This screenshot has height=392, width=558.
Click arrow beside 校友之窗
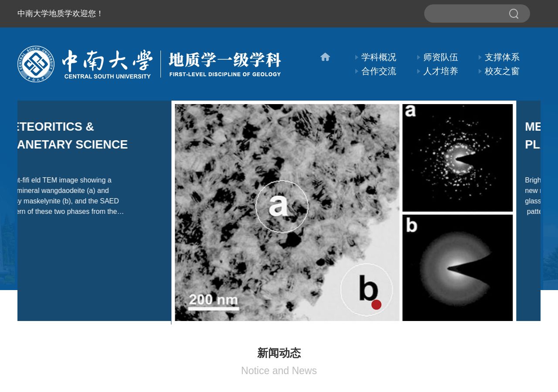(480, 71)
